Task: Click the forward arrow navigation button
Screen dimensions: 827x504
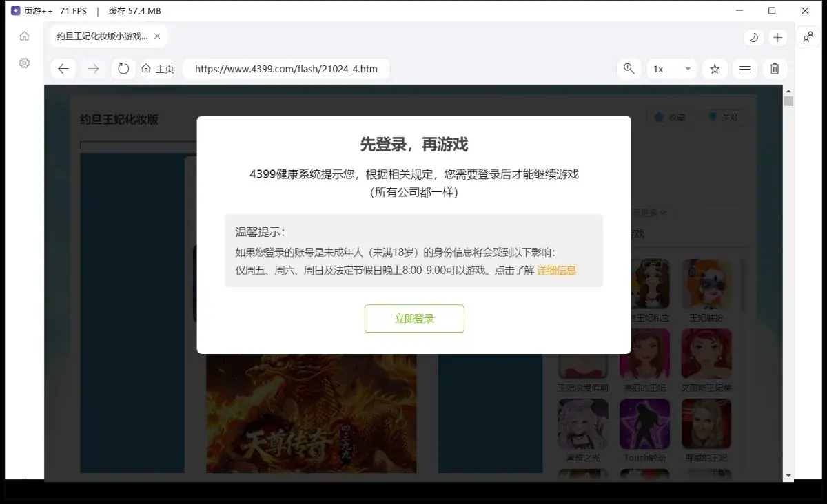Action: (94, 69)
